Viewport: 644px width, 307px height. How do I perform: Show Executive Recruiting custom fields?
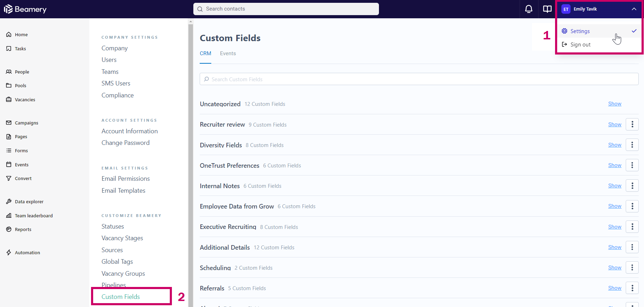point(615,227)
